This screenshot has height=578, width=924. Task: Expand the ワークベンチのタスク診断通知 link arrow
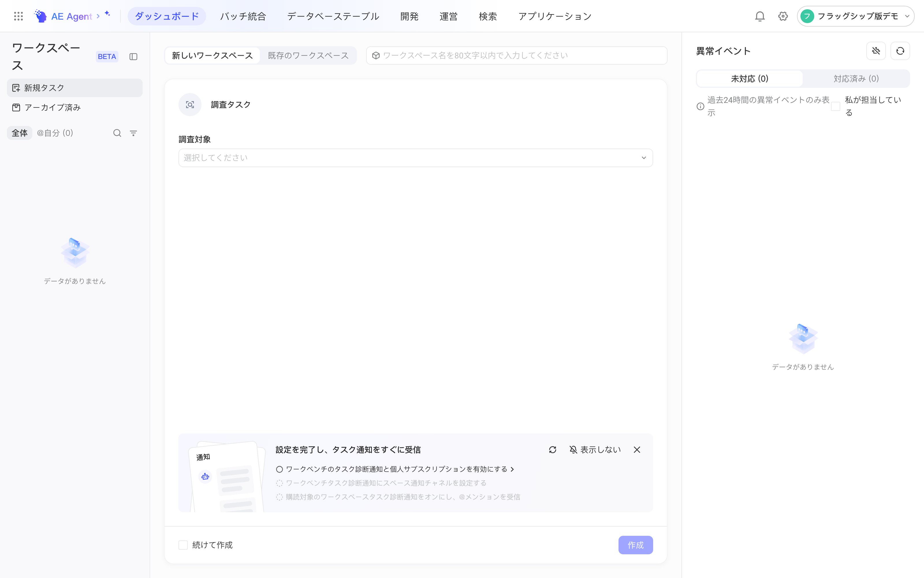513,469
